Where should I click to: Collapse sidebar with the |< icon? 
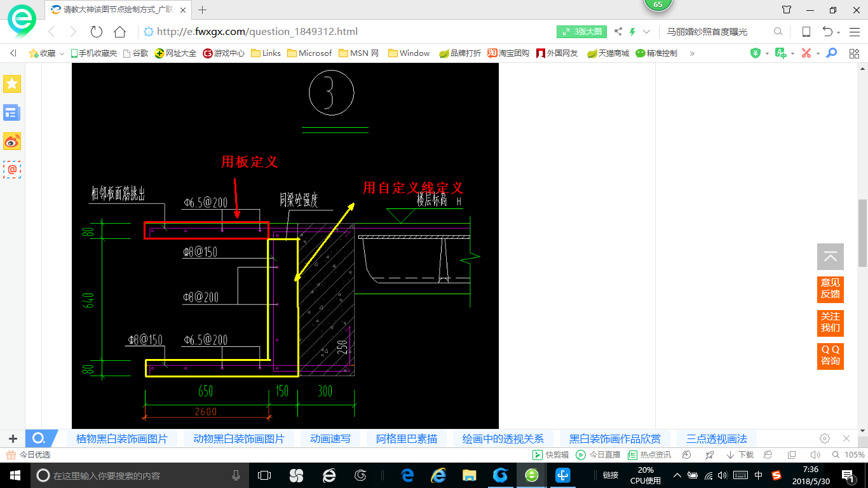coord(13,53)
